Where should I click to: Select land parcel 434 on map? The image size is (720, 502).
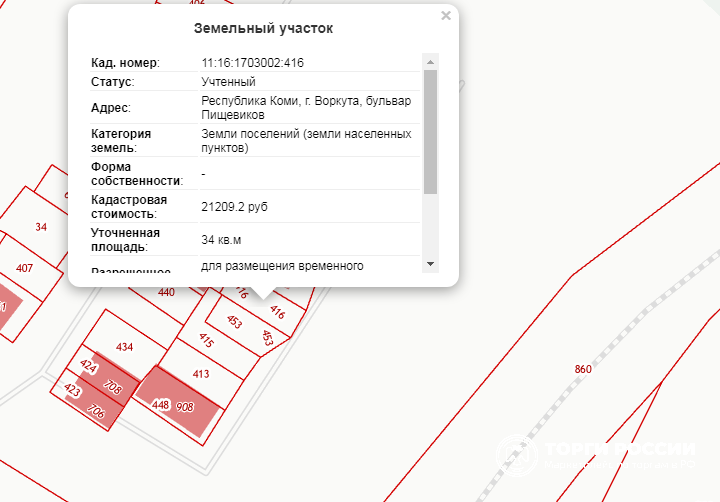(124, 346)
